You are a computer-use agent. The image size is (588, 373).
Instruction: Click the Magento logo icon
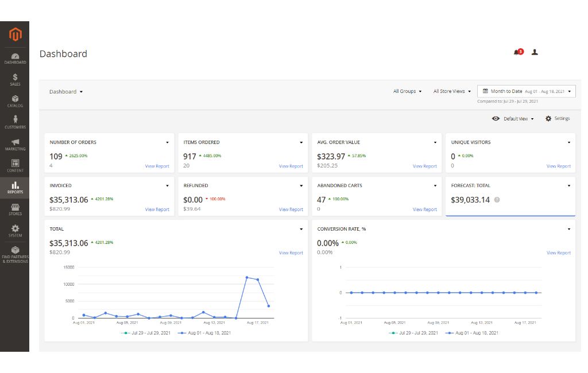[x=15, y=34]
